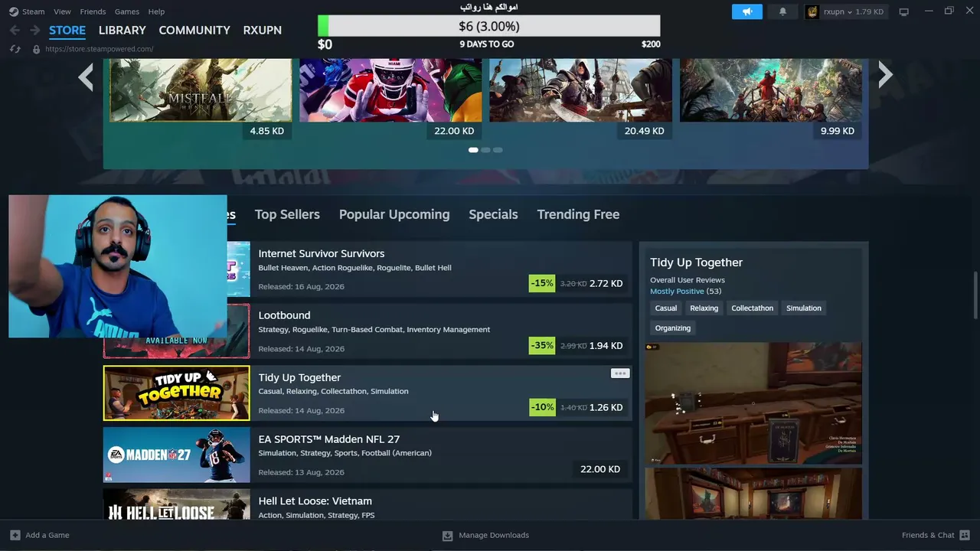Image resolution: width=980 pixels, height=551 pixels.
Task: Select the Collectathon tag
Action: pos(752,308)
